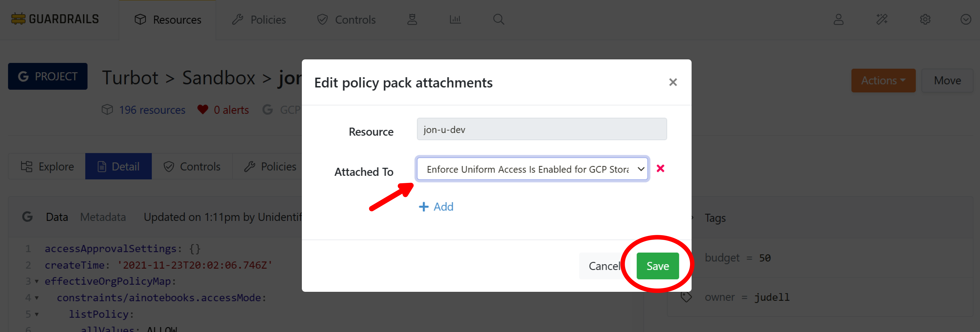Screen dimensions: 980x332
Task: Open the permissions person-badge icon in navbar
Action: click(x=412, y=19)
